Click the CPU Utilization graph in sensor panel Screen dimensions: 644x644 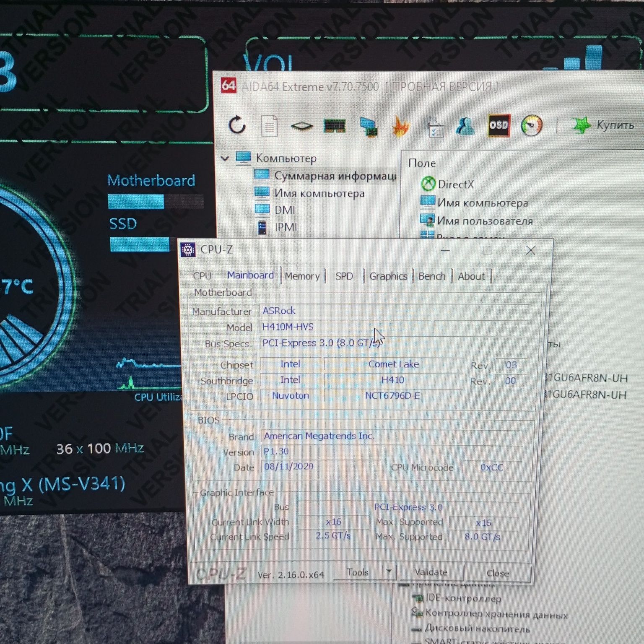[149, 374]
